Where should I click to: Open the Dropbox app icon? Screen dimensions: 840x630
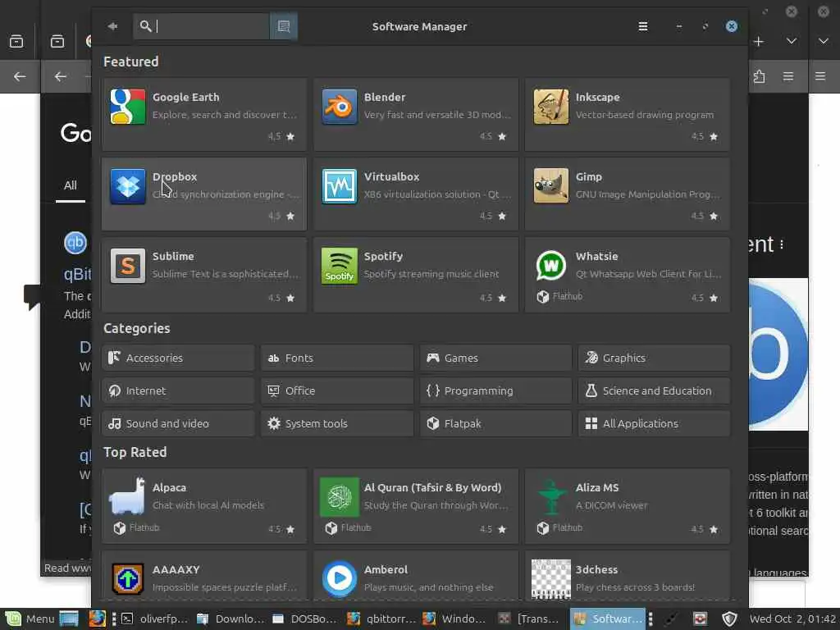pos(127,186)
